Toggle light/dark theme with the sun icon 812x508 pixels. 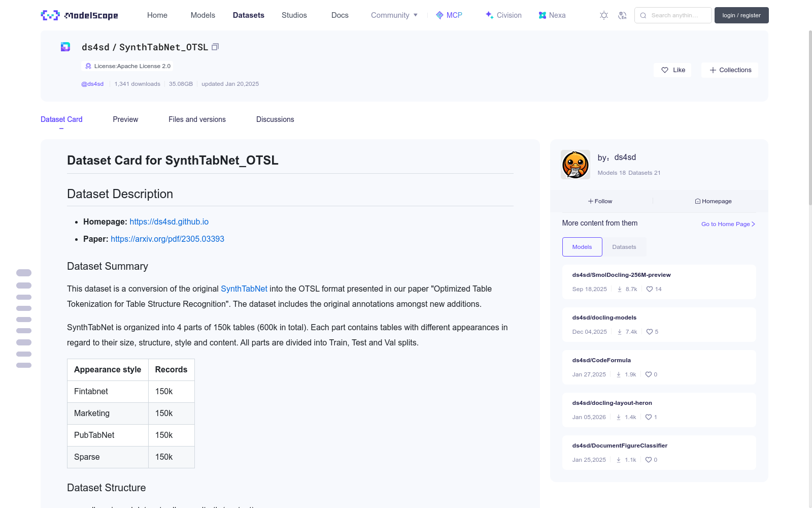pos(604,15)
